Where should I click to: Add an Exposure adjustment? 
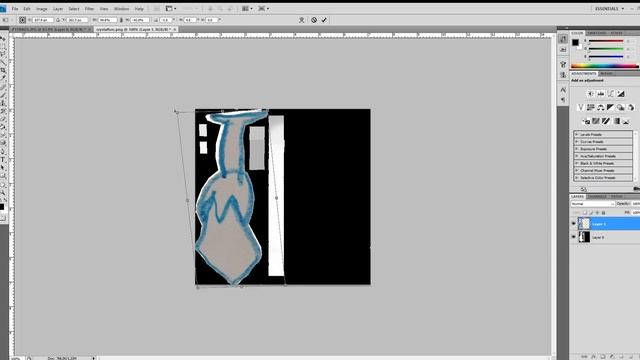coord(621,94)
